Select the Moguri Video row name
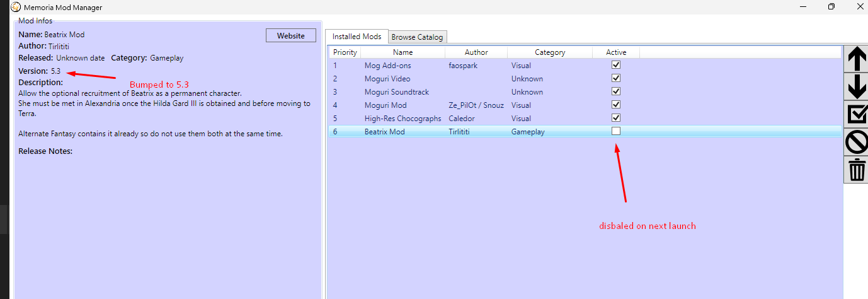The height and width of the screenshot is (299, 868). pyautogui.click(x=387, y=79)
